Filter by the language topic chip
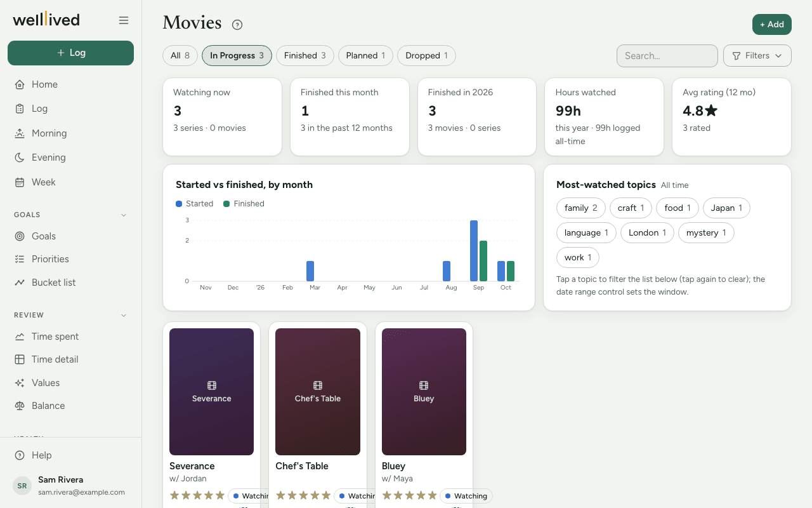This screenshot has width=812, height=508. pyautogui.click(x=586, y=232)
